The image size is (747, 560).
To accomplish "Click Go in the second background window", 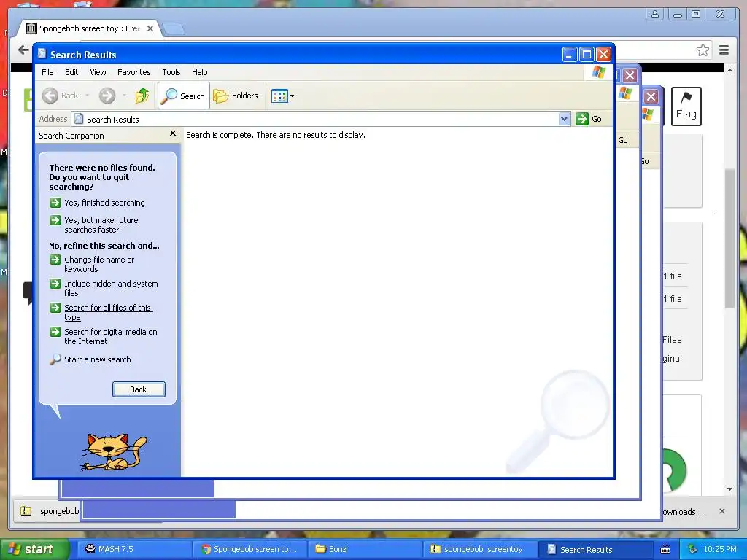I will click(x=623, y=140).
